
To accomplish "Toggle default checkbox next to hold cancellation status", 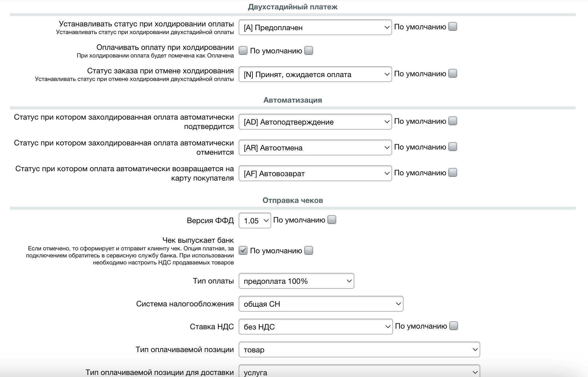I will click(x=453, y=74).
